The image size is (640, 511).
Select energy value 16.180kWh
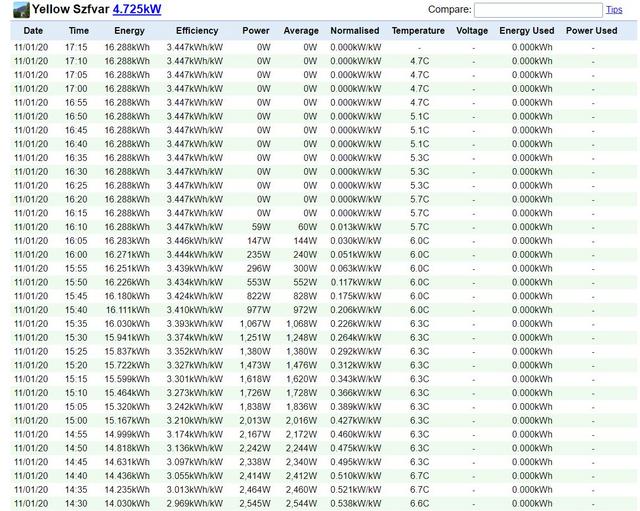[127, 296]
